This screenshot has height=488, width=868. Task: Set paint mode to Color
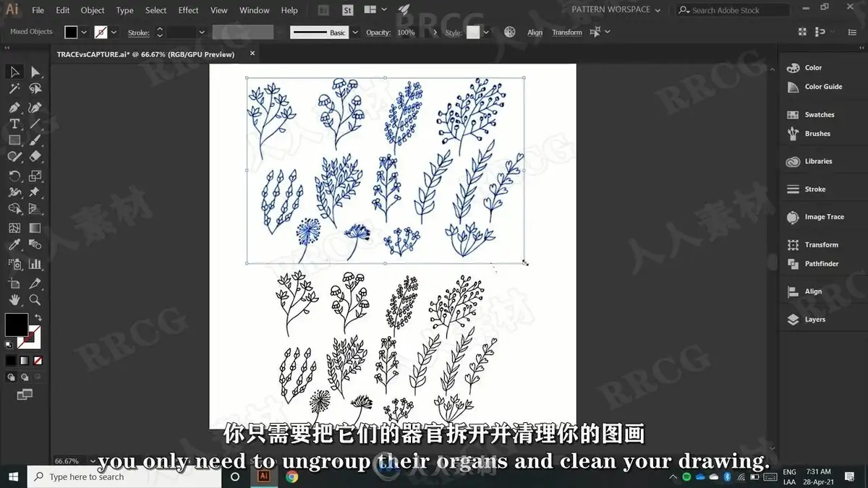point(11,360)
